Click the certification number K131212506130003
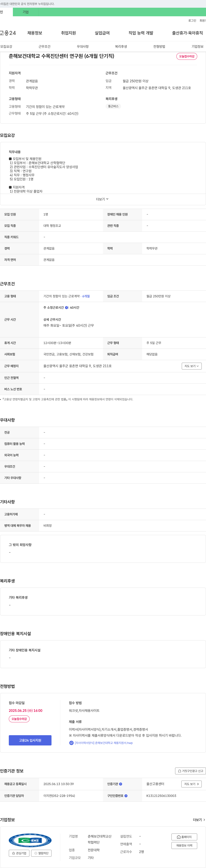 [x=161, y=796]
